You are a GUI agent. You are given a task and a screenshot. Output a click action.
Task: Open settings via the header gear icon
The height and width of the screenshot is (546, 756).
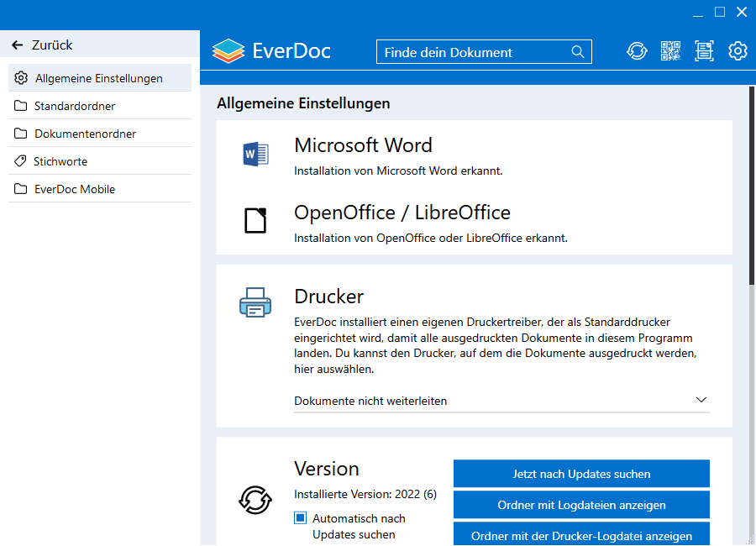click(738, 51)
